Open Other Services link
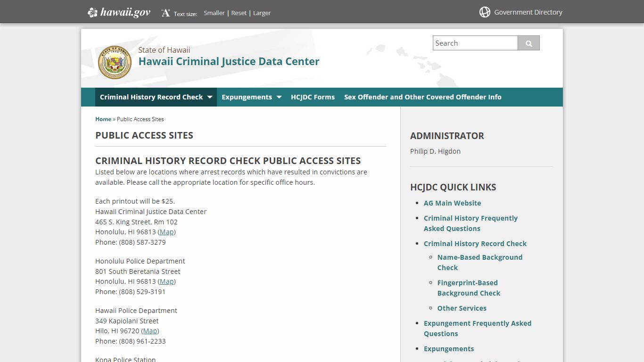This screenshot has height=362, width=644. pos(462,308)
